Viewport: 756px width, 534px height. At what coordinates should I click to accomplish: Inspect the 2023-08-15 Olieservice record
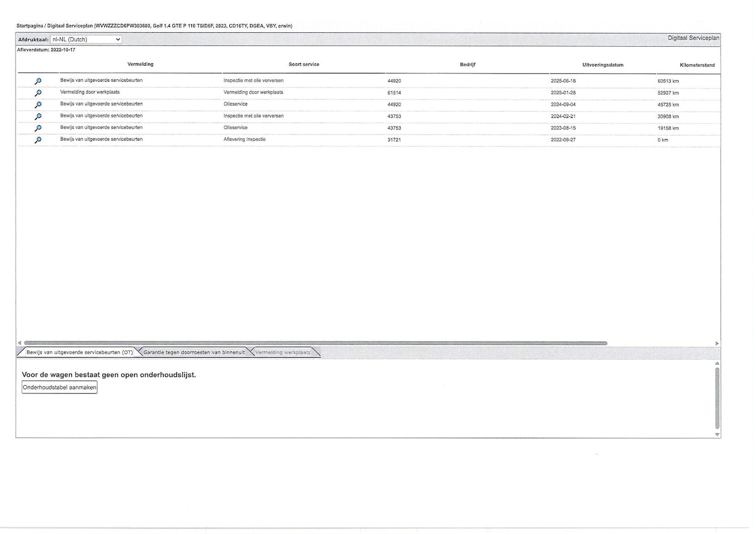coord(38,128)
